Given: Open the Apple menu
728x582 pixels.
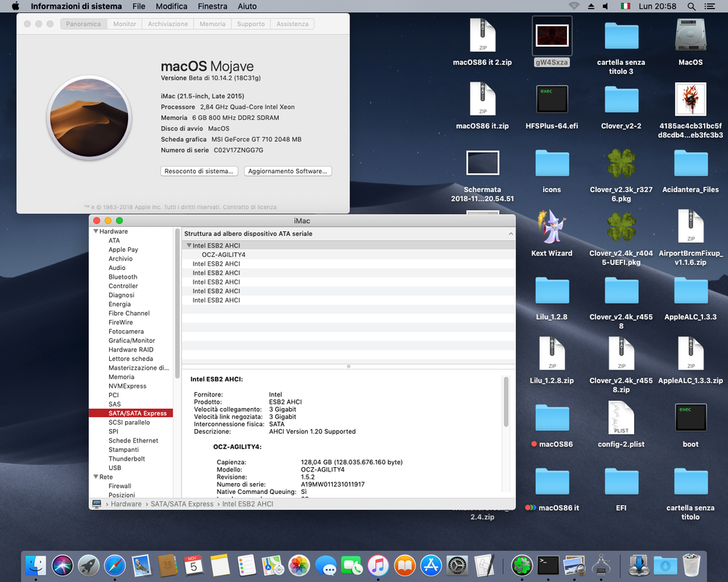Looking at the screenshot, I should coord(15,6).
